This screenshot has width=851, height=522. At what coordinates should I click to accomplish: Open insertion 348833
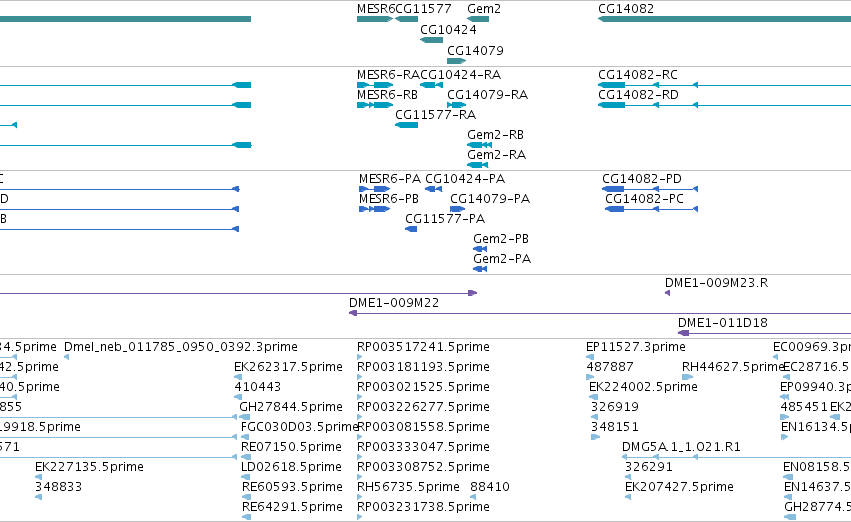click(x=59, y=487)
